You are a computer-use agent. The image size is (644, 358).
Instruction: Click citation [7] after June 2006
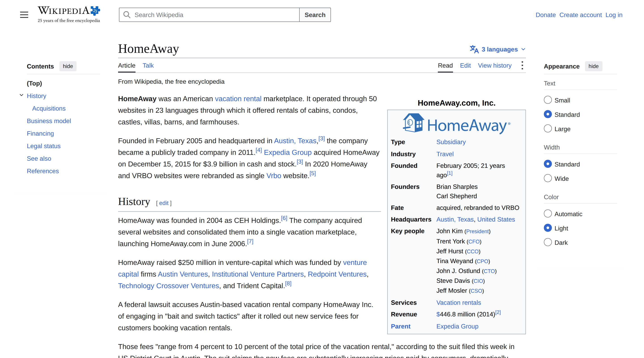click(x=250, y=242)
